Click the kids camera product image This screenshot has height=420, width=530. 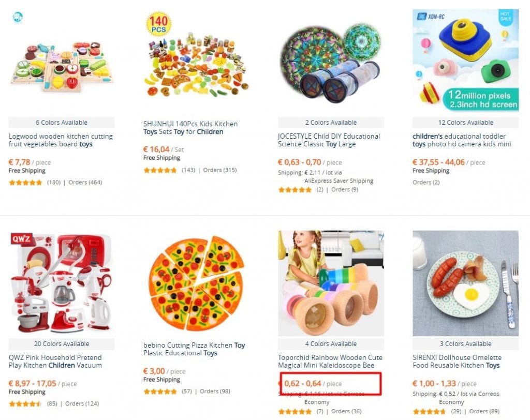(x=465, y=62)
